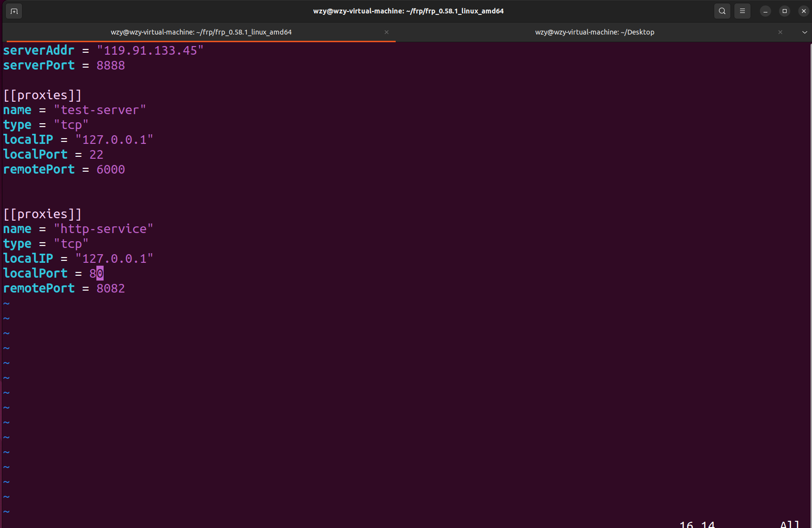The height and width of the screenshot is (528, 812).
Task: Click the "tcp" type value under test-server
Action: 71,125
